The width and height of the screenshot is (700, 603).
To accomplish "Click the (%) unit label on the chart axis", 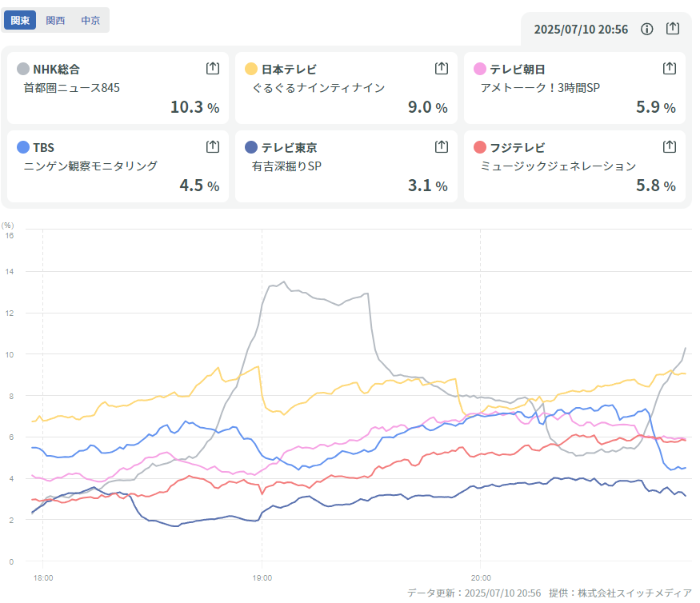I will (x=7, y=226).
